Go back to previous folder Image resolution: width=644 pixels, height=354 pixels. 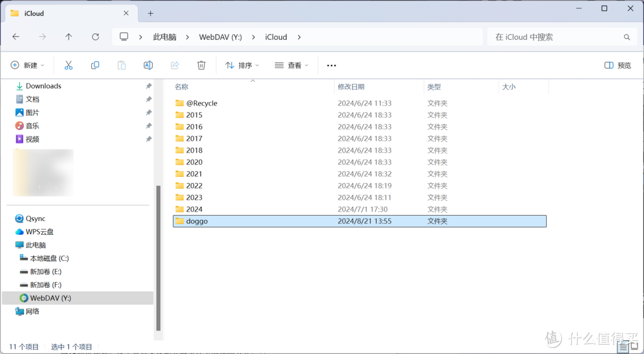16,37
